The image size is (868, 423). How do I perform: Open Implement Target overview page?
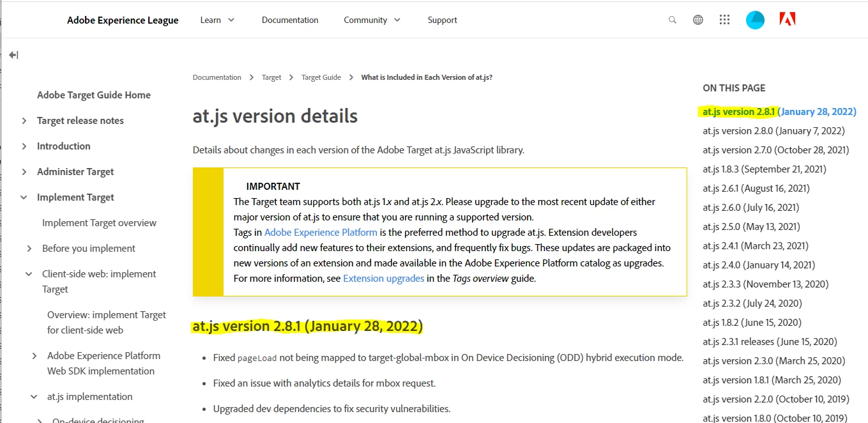tap(99, 223)
